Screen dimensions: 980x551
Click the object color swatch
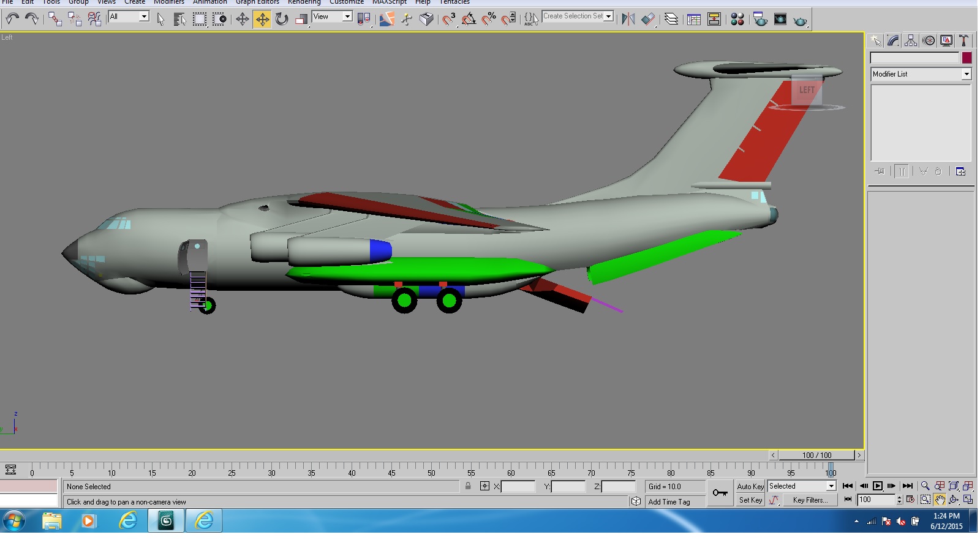pyautogui.click(x=967, y=58)
